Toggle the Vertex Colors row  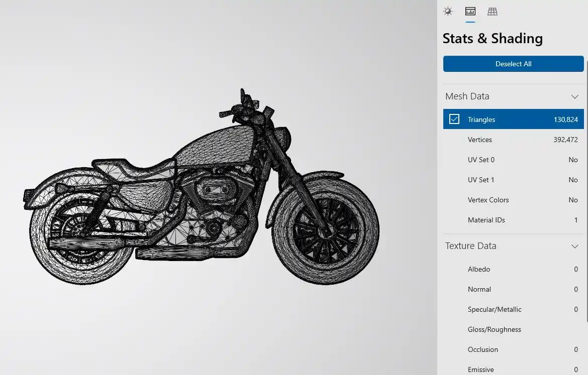[513, 200]
